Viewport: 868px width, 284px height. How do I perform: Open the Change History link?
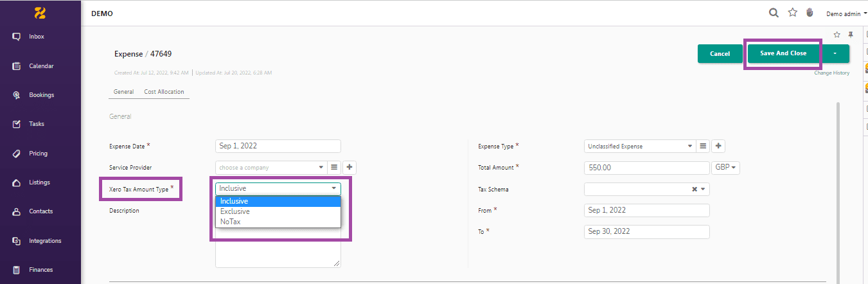pyautogui.click(x=831, y=73)
